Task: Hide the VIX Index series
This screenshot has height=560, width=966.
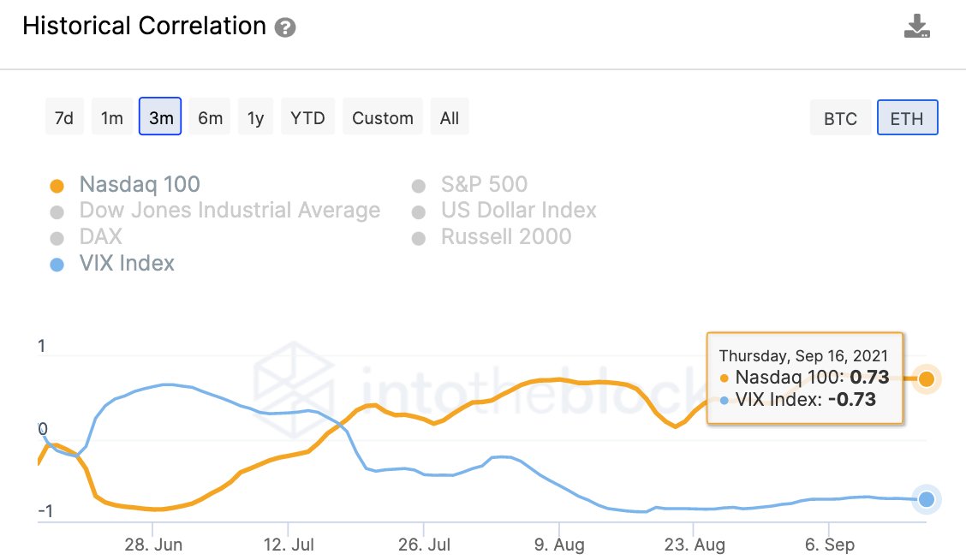Action: coord(126,264)
